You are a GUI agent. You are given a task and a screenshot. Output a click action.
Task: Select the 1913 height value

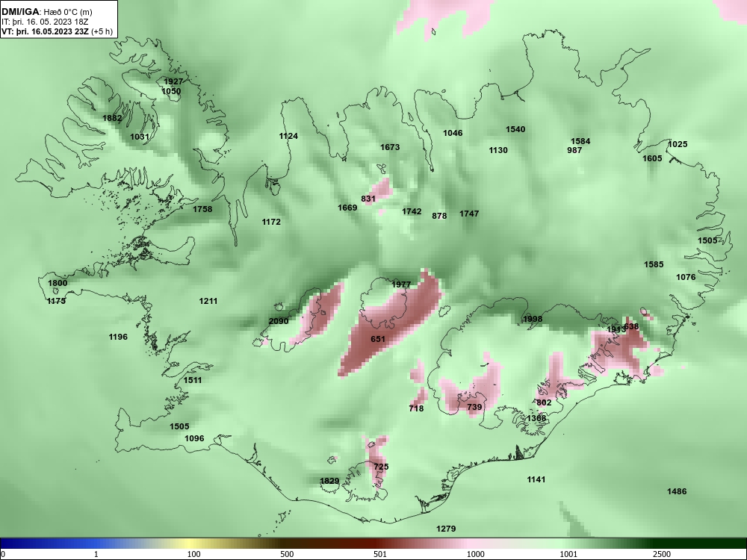tap(615, 329)
